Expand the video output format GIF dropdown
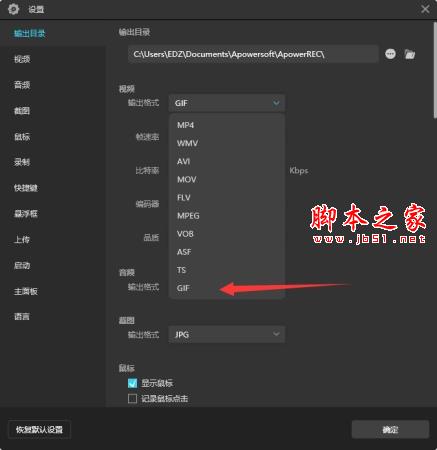437x450 pixels. click(227, 103)
